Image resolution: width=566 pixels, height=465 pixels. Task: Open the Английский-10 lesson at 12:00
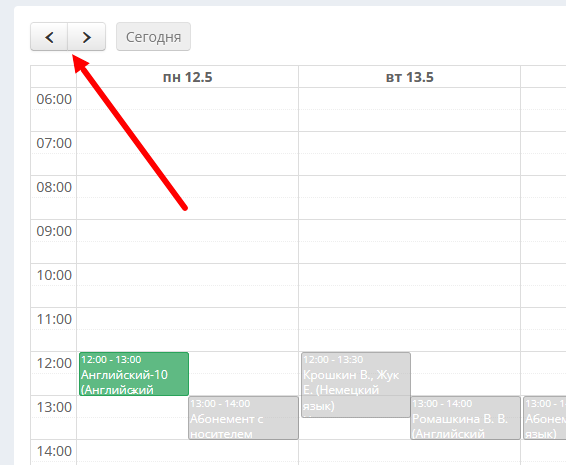click(134, 374)
